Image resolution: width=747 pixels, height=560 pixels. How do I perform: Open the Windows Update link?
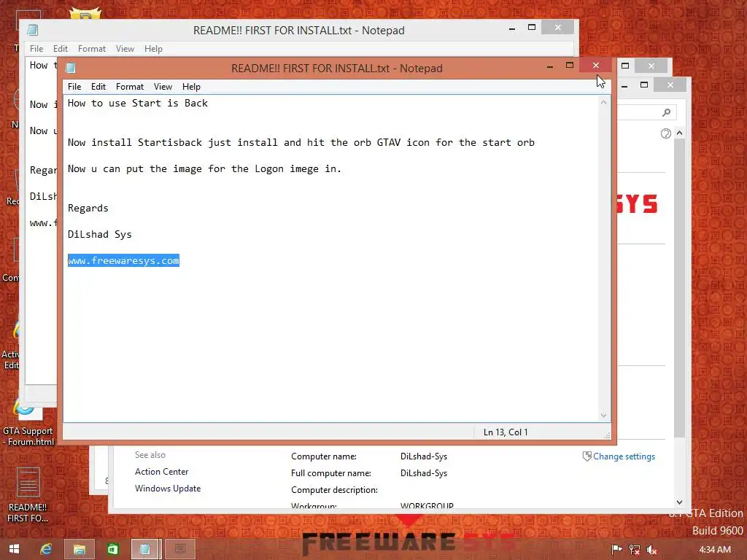168,488
